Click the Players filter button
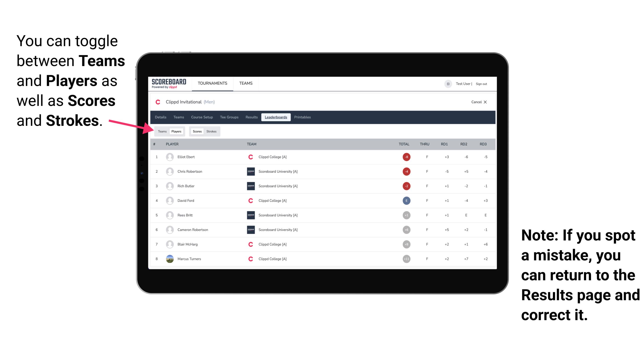644x346 pixels. coord(177,131)
